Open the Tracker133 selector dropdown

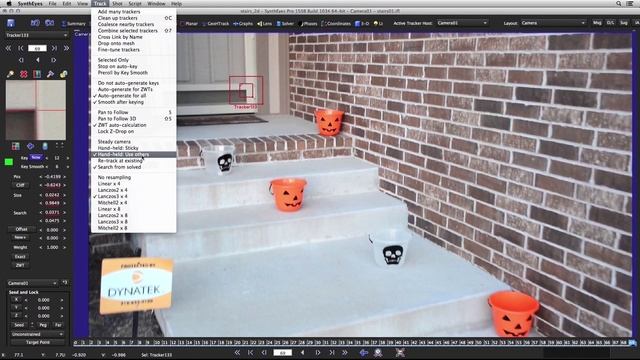pos(36,36)
